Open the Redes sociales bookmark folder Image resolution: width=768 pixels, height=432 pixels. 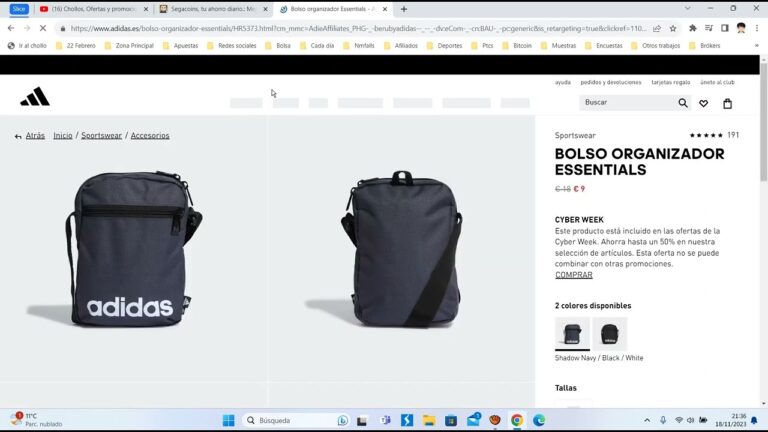tap(232, 46)
